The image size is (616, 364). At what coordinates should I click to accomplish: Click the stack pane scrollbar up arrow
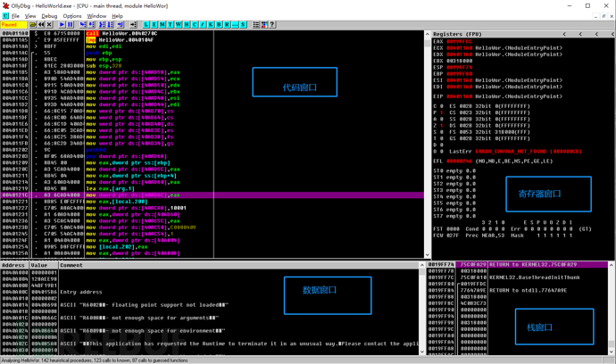[x=612, y=266]
